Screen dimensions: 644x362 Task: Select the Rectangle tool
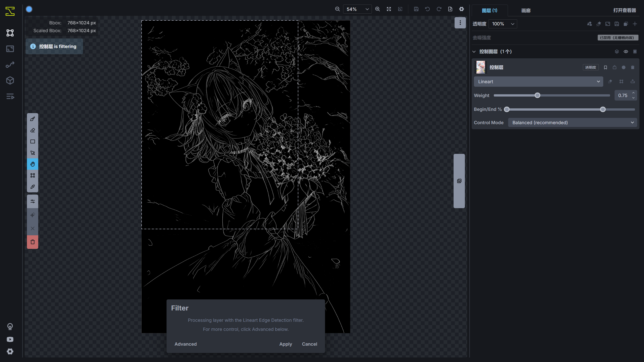[x=32, y=141]
